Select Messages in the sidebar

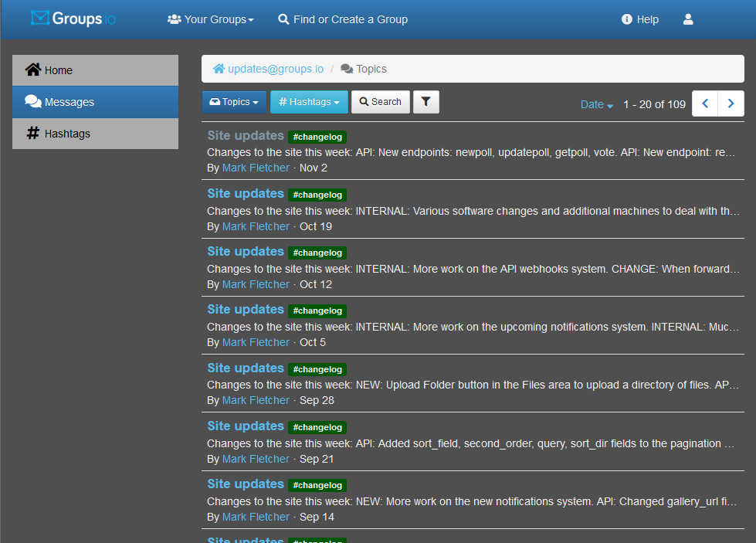[96, 102]
